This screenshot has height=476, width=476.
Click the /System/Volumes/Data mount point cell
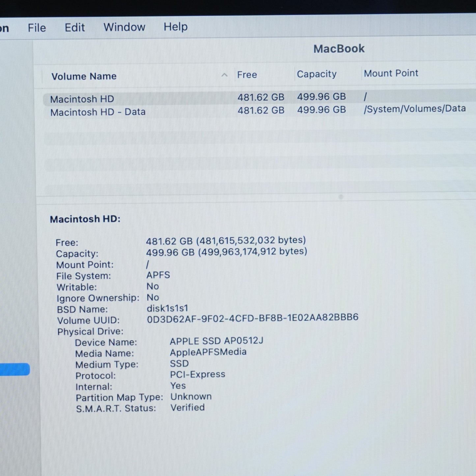(x=414, y=109)
